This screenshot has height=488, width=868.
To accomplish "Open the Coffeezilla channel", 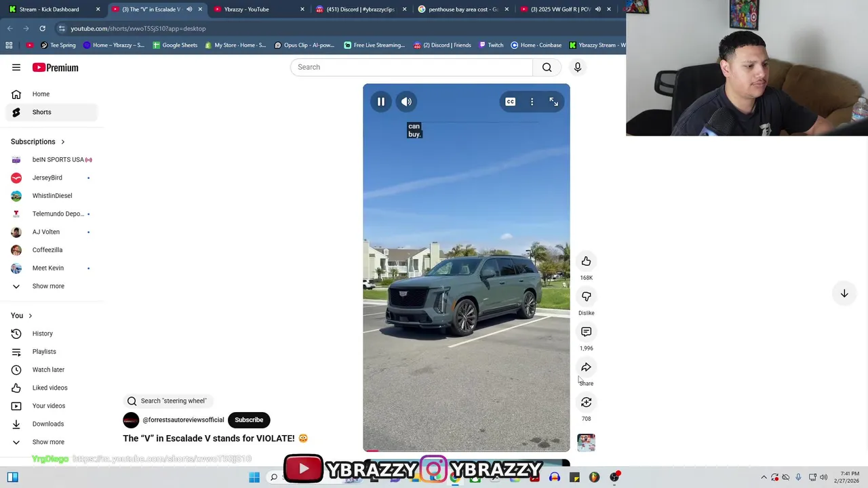I will 52,250.
